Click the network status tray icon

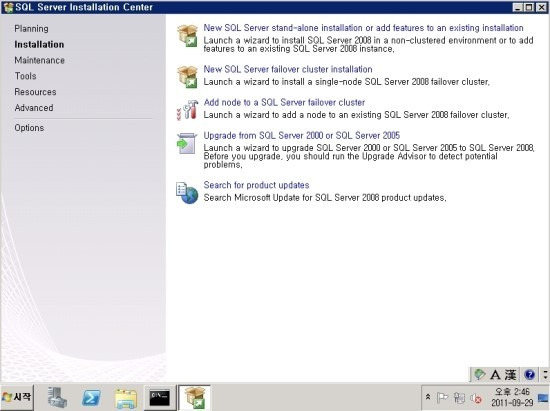[x=459, y=398]
